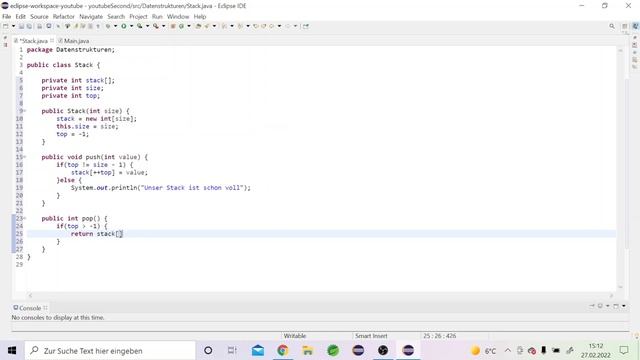Viewport: 640px width, 360px height.
Task: Click the 25 : 26 : 426 cursor position
Action: 440,336
